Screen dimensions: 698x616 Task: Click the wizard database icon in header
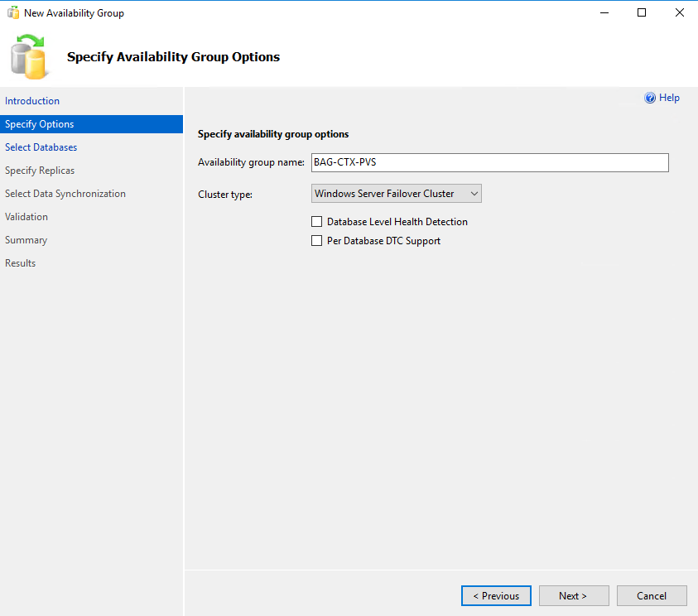[28, 57]
